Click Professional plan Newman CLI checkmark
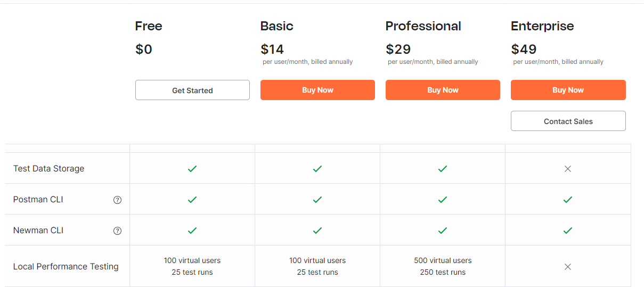The width and height of the screenshot is (644, 287). 443,231
